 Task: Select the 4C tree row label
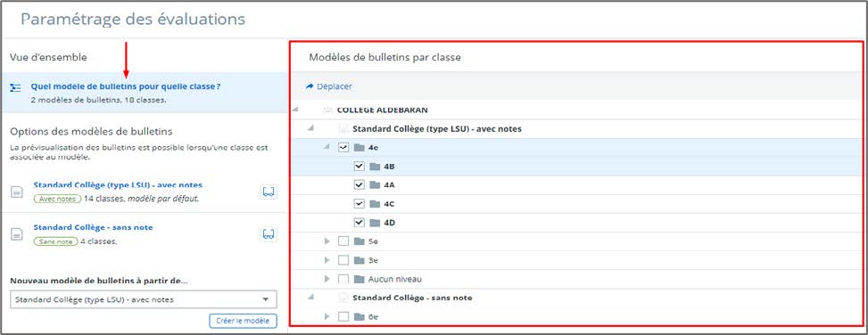click(389, 204)
